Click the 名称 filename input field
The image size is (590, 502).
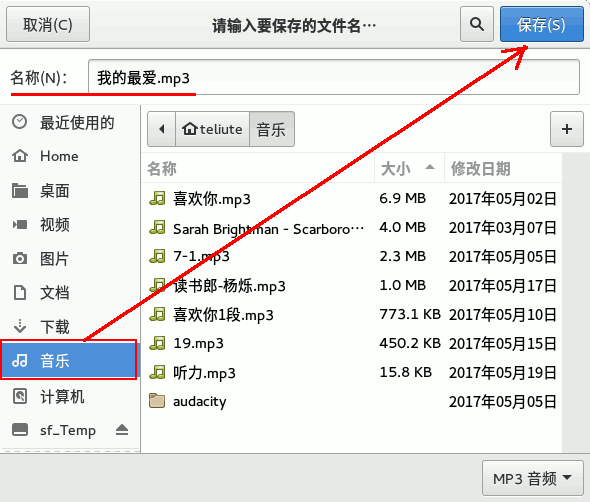tap(334, 77)
